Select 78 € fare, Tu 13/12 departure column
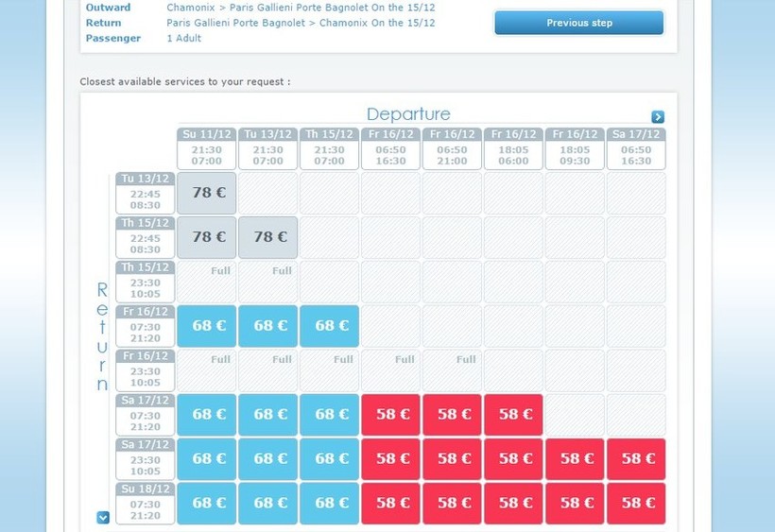775x532 pixels. coord(268,237)
